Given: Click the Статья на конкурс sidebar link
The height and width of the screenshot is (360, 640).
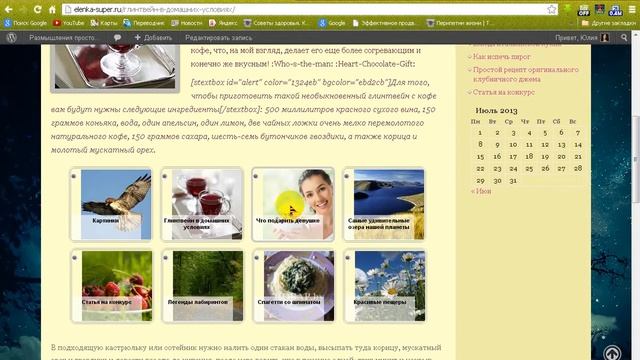Looking at the screenshot, I should tap(504, 92).
